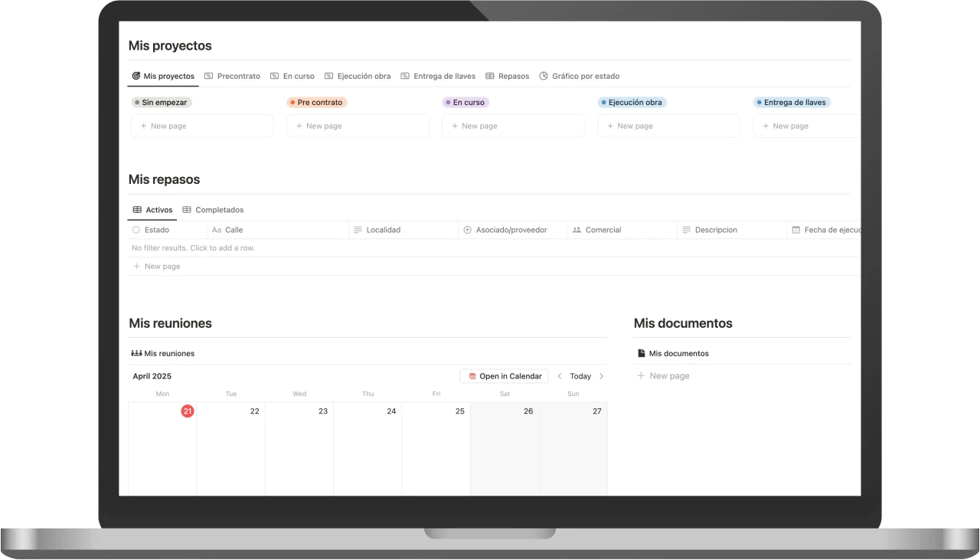This screenshot has height=560, width=980.
Task: Click the Ejecución obra status tag
Action: click(x=632, y=103)
